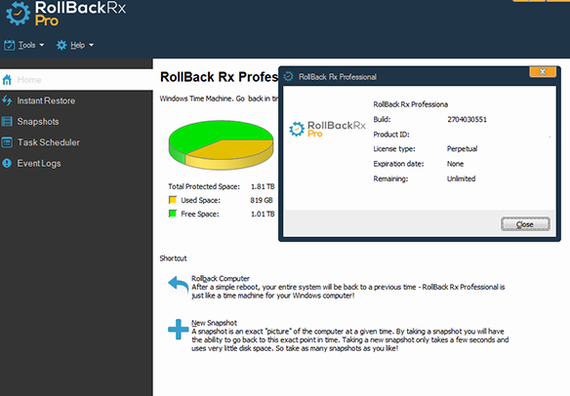Open the New Snapshot shortcut link

(x=214, y=323)
